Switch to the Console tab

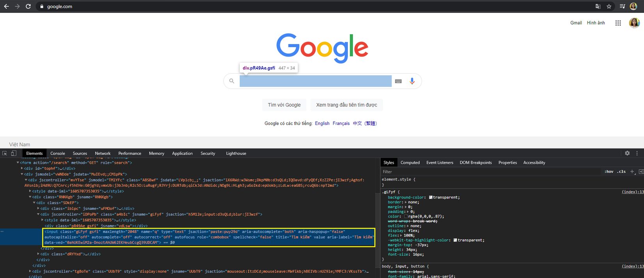(58, 153)
